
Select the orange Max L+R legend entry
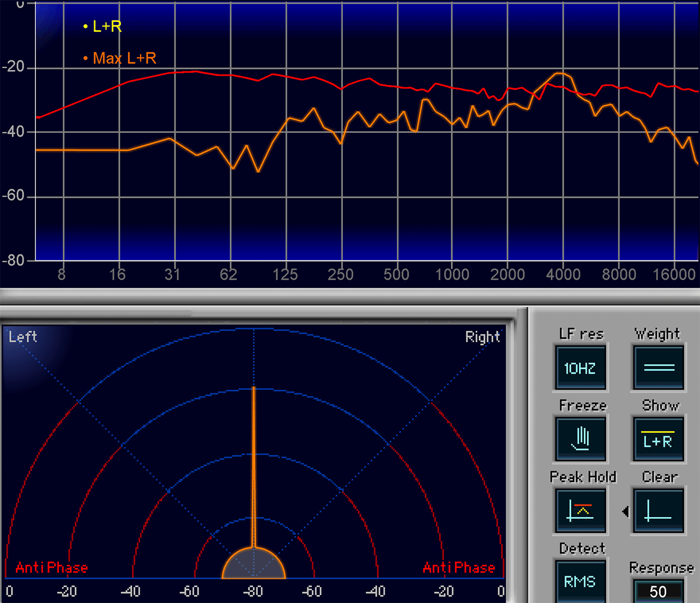[x=120, y=58]
